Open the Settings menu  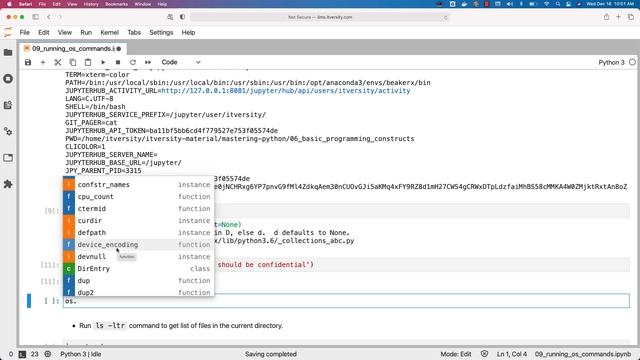(161, 33)
